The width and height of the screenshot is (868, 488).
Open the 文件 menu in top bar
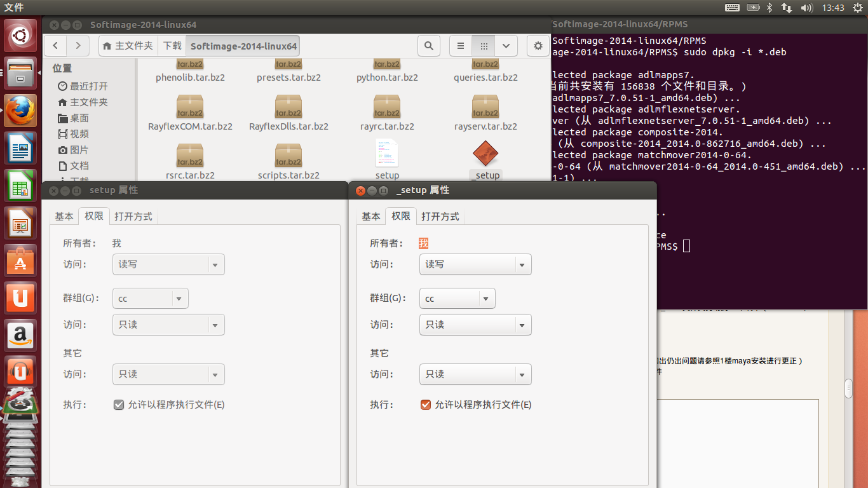click(14, 8)
